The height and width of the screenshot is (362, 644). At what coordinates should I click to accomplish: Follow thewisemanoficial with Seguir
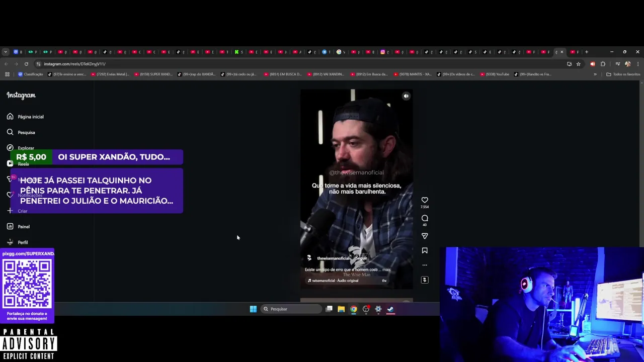pyautogui.click(x=361, y=258)
